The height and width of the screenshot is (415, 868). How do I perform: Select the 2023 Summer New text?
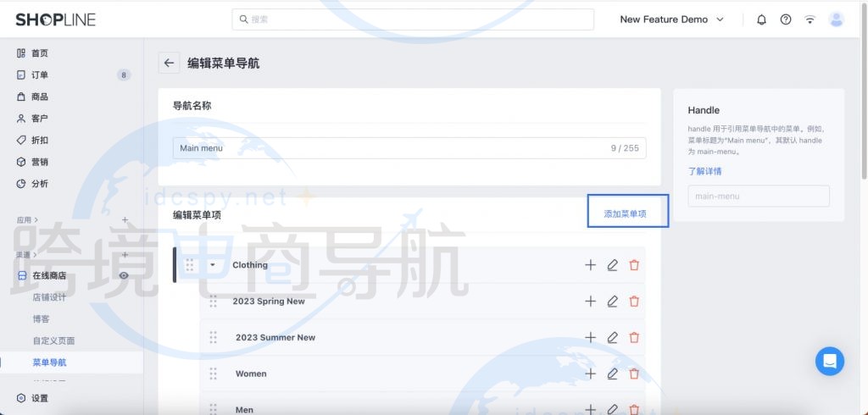click(x=275, y=338)
